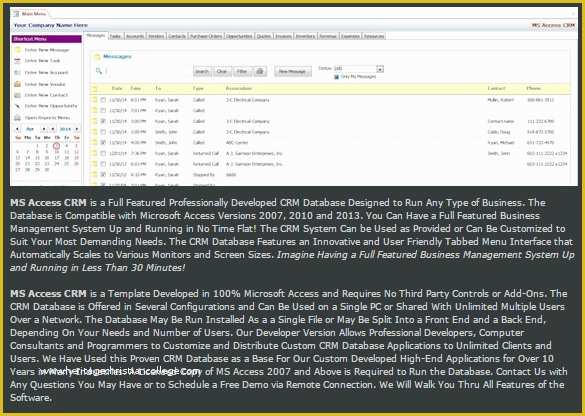Toggle the checkbox in Contact name message row

tap(103, 121)
